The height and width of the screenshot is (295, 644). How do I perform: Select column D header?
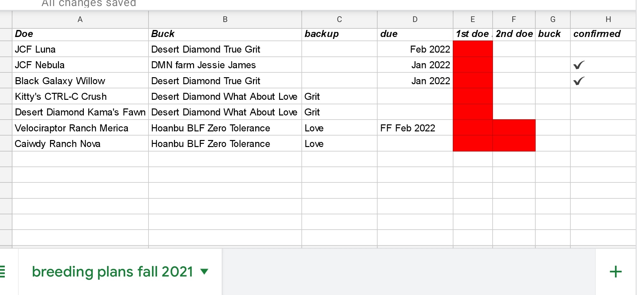[x=415, y=19]
